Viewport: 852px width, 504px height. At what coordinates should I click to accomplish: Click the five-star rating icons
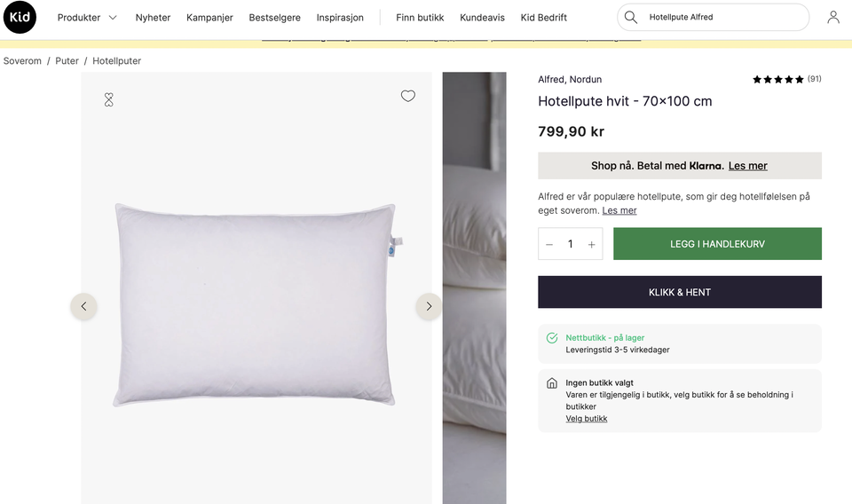[777, 80]
